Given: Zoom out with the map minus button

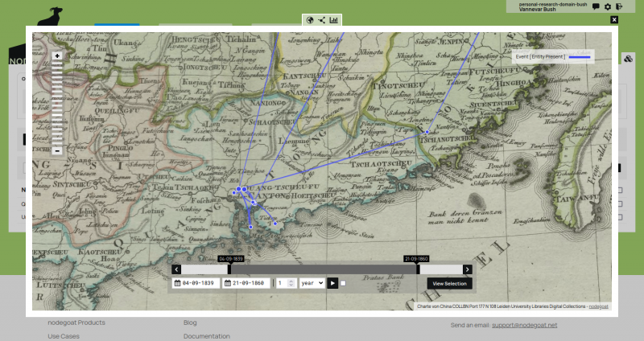Looking at the screenshot, I should click(x=57, y=150).
